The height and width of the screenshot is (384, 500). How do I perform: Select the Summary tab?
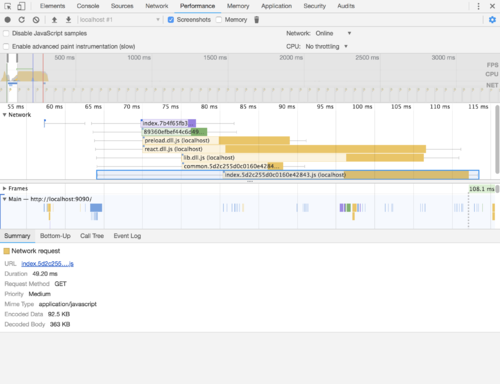point(17,236)
